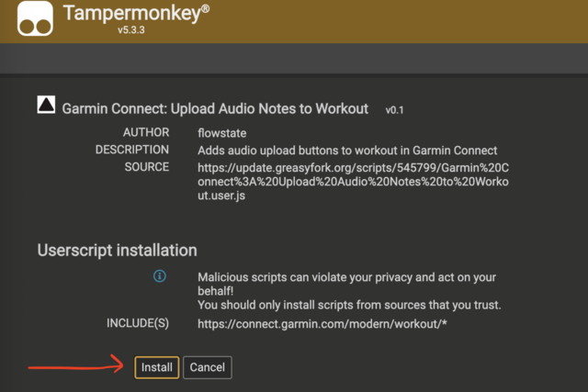This screenshot has width=588, height=392.
Task: Click the connect.garmin.com include URL
Action: 322,324
